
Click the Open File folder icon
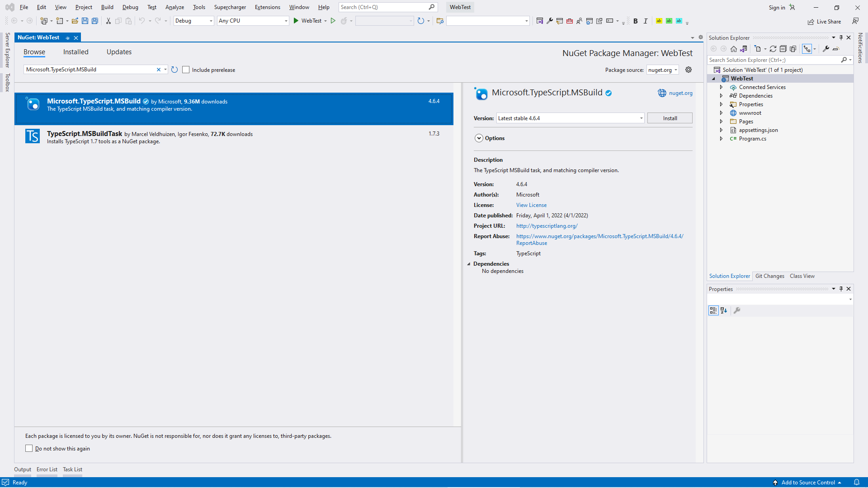[75, 21]
